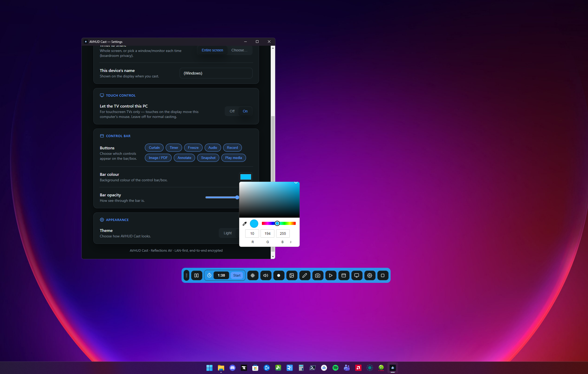Click the Choose... sharing option
Viewport: 588px width, 374px height.
tap(239, 50)
